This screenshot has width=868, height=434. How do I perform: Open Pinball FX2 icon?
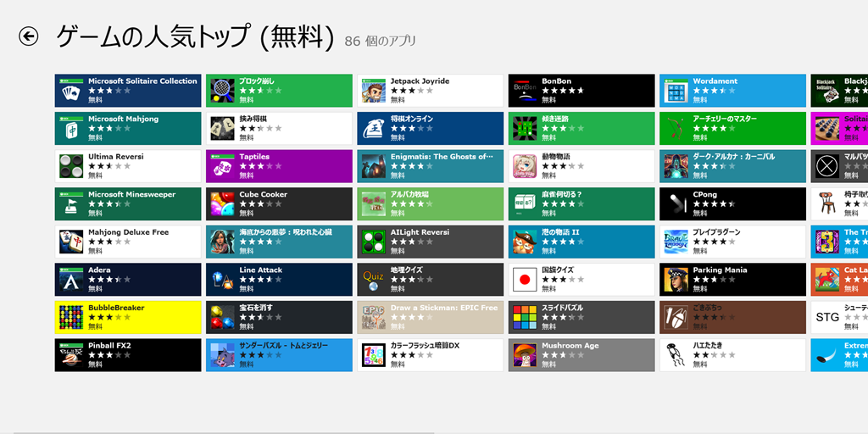(x=71, y=355)
